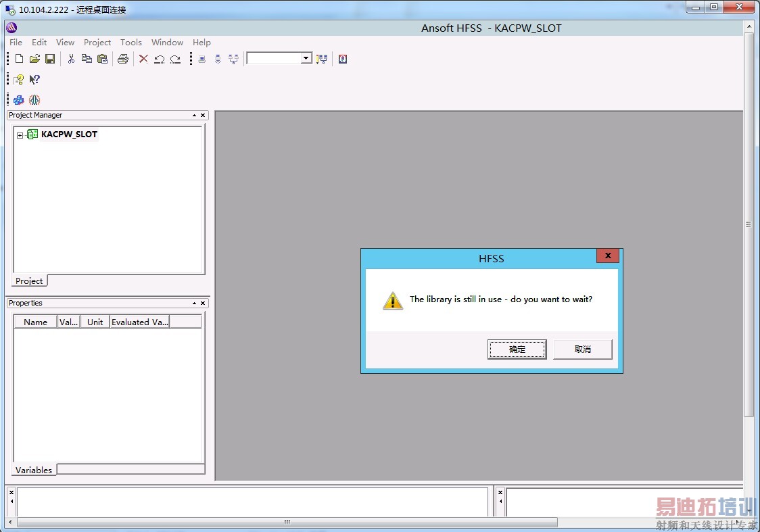Screen dimensions: 760x532
Task: Cut selection using the scissors icon
Action: (x=71, y=59)
